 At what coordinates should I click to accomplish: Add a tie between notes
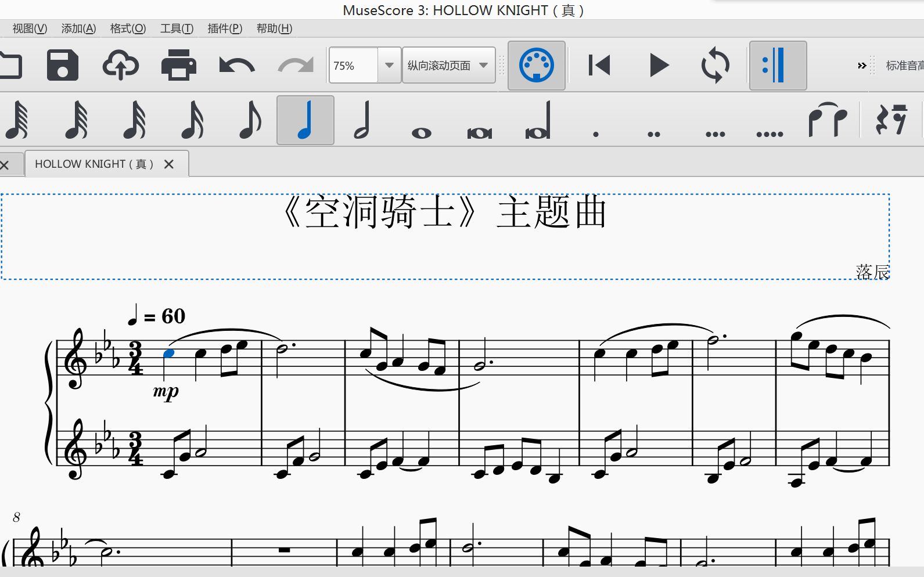click(828, 120)
